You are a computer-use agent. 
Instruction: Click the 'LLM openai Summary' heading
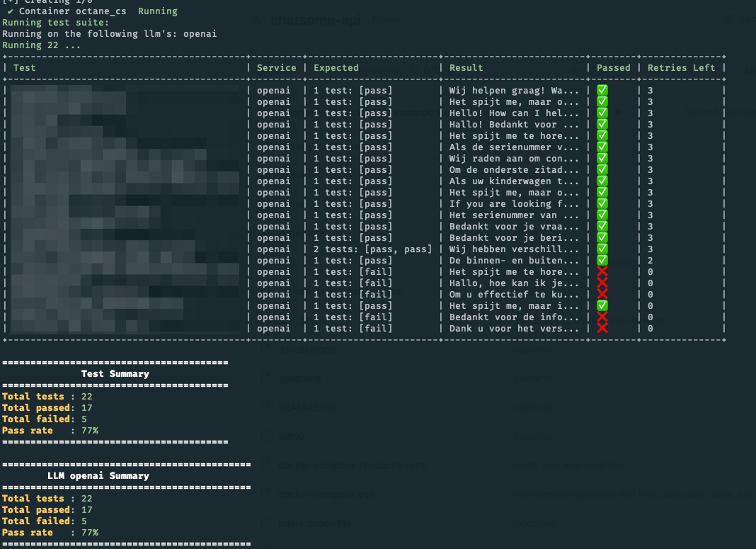98,476
